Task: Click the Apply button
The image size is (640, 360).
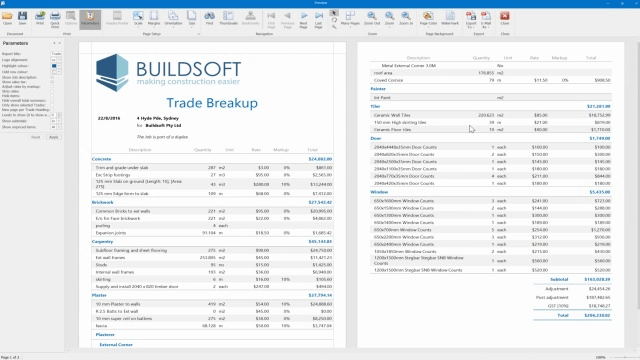Action: coord(54,137)
